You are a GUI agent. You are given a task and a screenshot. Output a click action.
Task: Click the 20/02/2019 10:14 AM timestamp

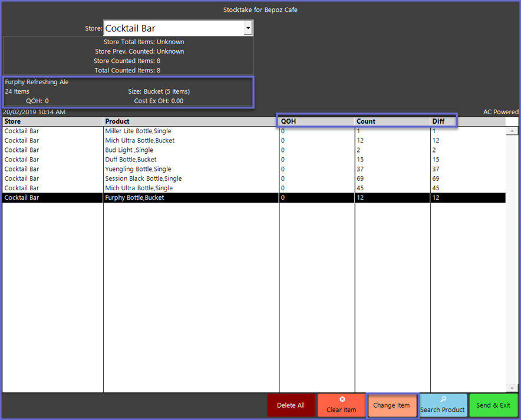pyautogui.click(x=34, y=112)
